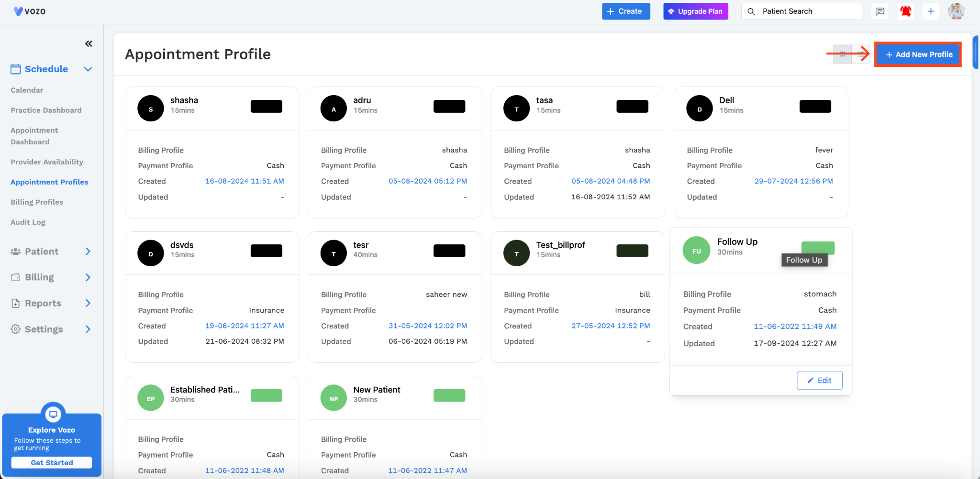
Task: Expand the Billing menu chevron
Action: pyautogui.click(x=88, y=277)
